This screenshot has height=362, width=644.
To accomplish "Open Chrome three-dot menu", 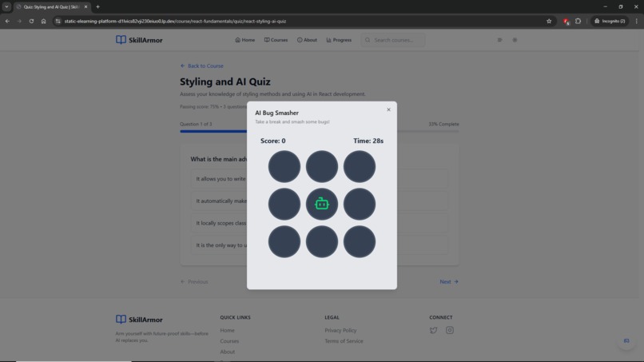I will (637, 21).
